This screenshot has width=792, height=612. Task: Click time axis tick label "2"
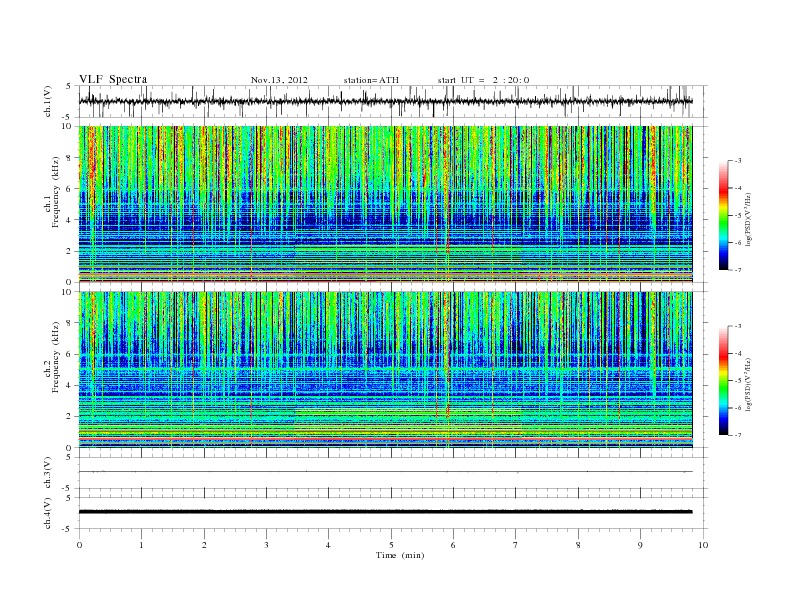pos(204,545)
